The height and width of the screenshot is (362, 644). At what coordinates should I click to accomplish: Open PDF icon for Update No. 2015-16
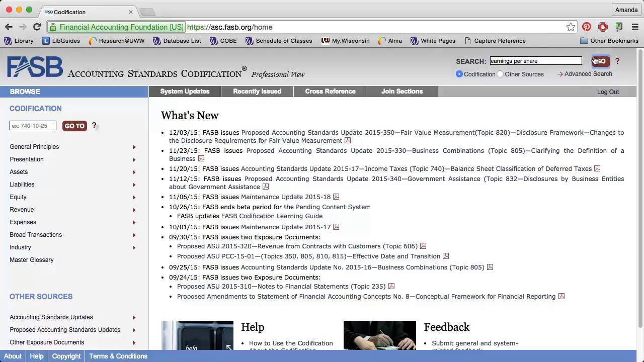490,267
